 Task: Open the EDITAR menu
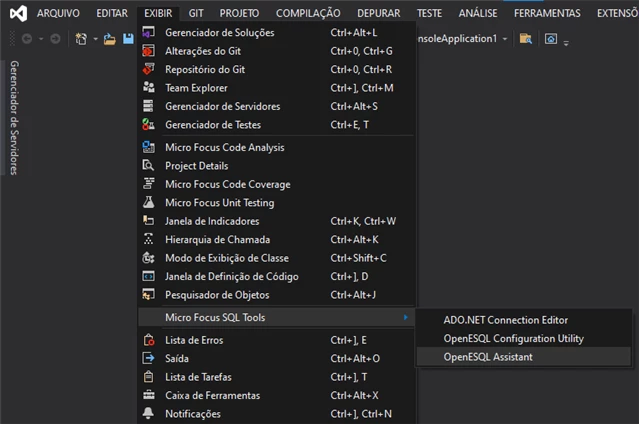point(112,13)
